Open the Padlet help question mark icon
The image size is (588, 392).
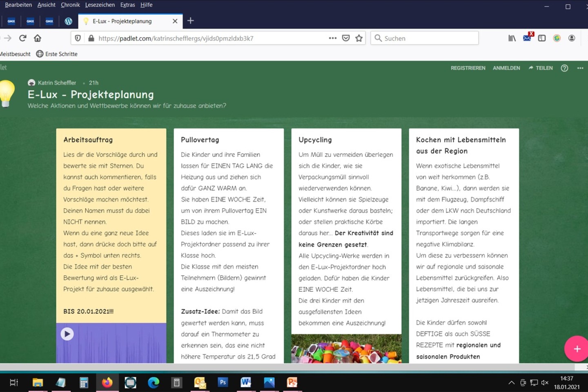coord(564,68)
